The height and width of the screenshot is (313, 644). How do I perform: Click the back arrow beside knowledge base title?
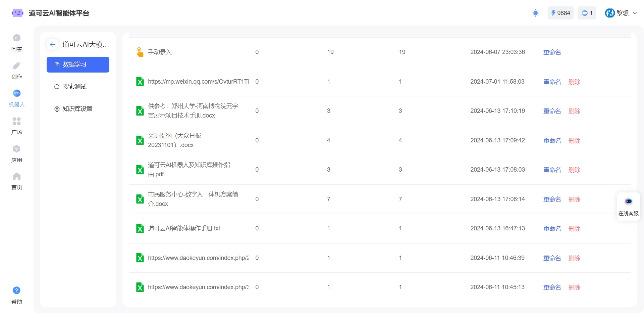52,44
